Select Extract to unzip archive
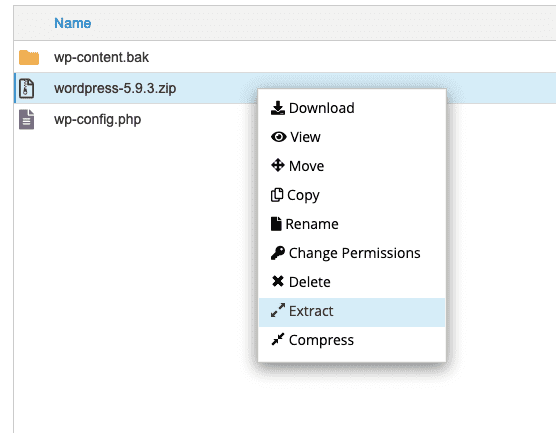The image size is (556, 433). (352, 311)
